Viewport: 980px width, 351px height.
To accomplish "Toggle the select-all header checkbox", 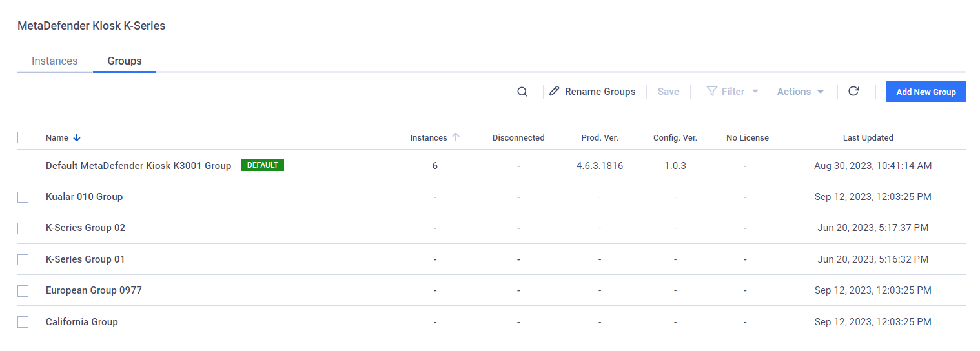I will coord(23,137).
